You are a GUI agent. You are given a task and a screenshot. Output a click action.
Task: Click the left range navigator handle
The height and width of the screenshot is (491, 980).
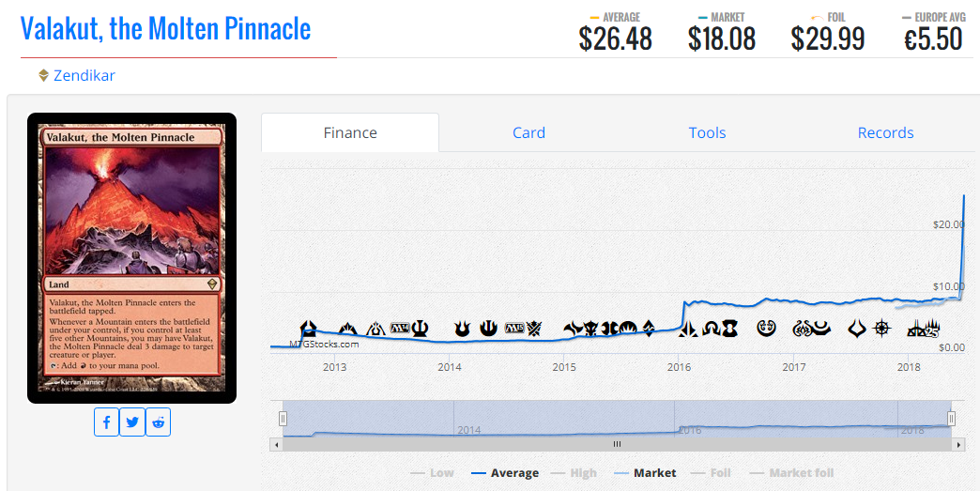click(283, 418)
